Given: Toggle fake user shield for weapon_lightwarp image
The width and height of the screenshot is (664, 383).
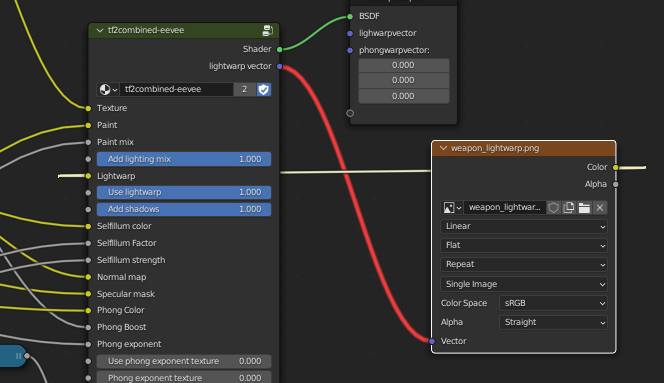Looking at the screenshot, I should coord(553,208).
